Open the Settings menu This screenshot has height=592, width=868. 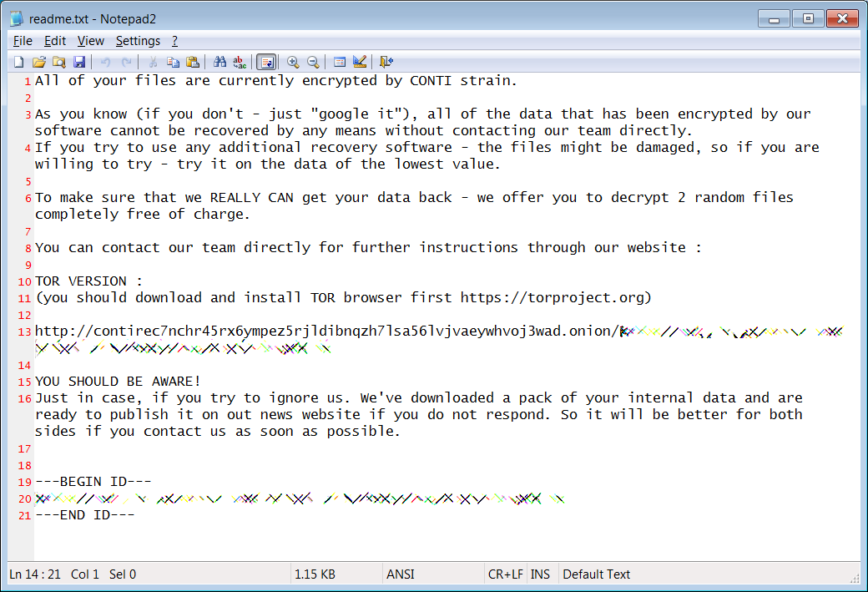pyautogui.click(x=138, y=41)
